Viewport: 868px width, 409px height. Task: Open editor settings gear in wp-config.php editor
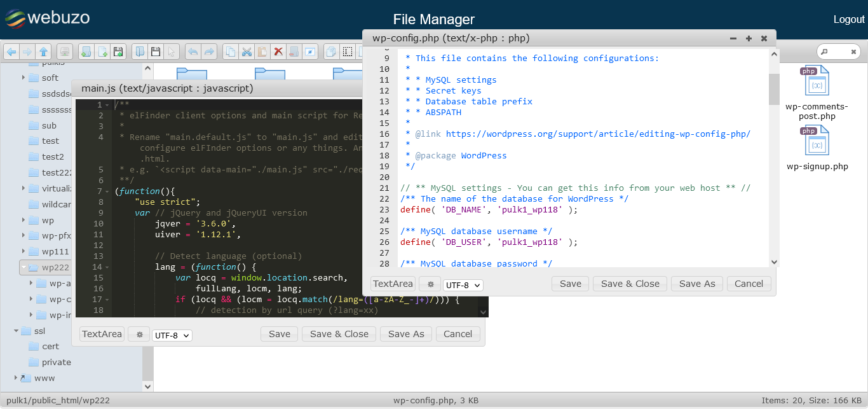click(x=430, y=284)
